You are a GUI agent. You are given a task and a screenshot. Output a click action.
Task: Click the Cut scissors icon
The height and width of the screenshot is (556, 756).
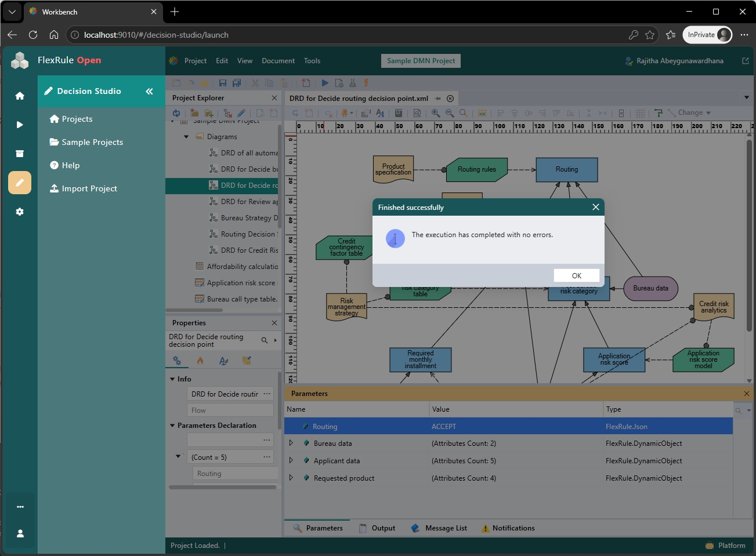tap(255, 83)
